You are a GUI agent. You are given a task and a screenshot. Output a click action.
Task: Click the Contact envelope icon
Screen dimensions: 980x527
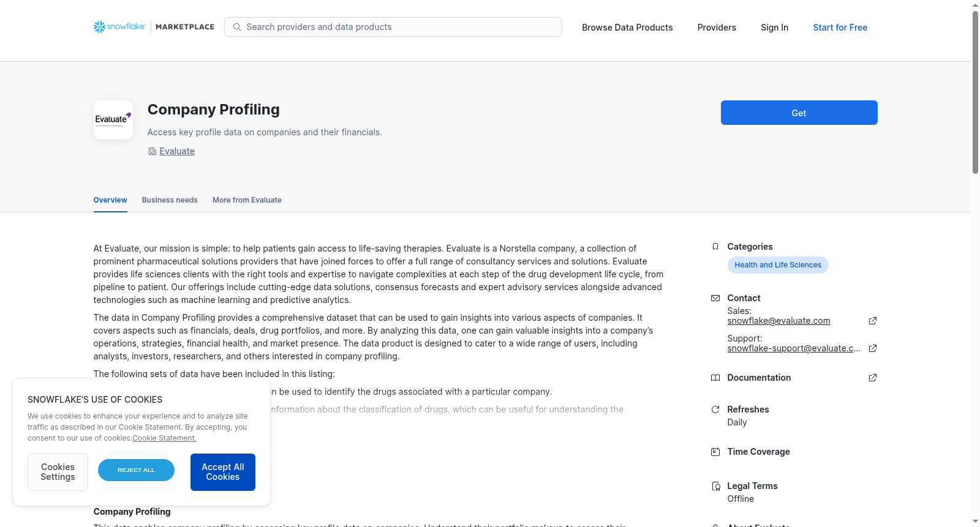715,298
